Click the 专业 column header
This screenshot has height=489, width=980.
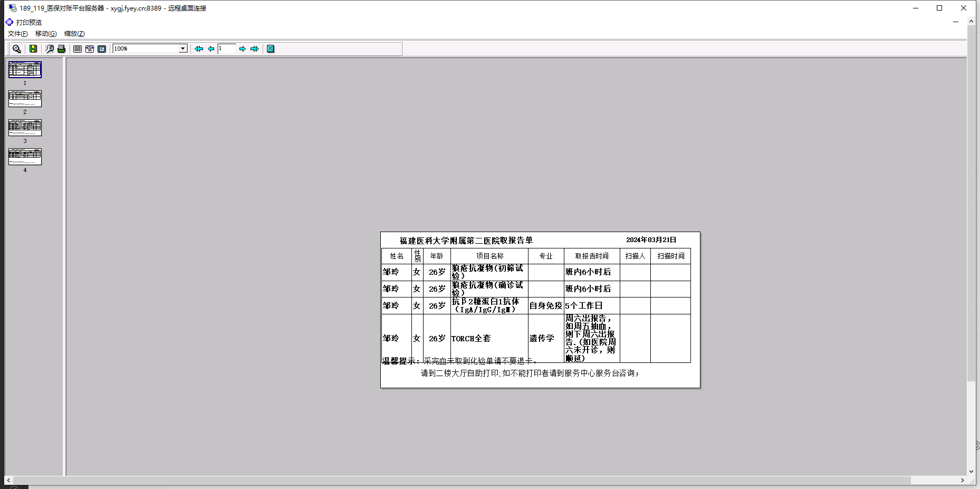click(x=546, y=256)
